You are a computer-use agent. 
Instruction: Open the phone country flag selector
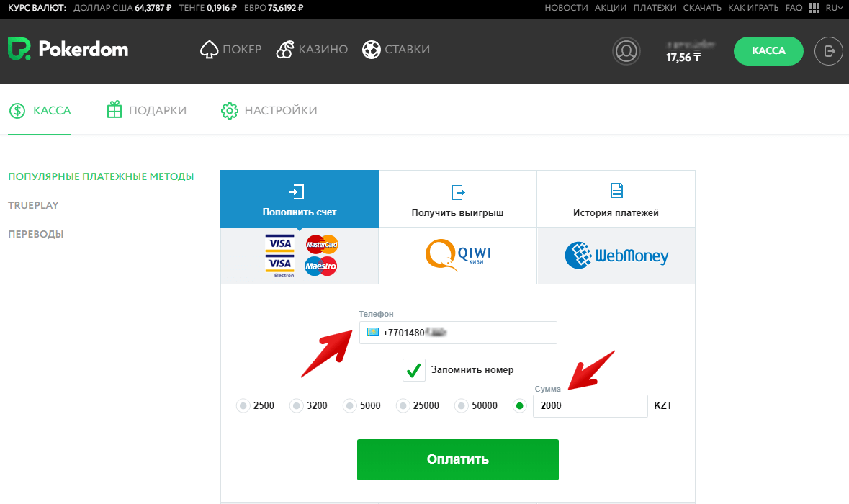click(x=373, y=333)
